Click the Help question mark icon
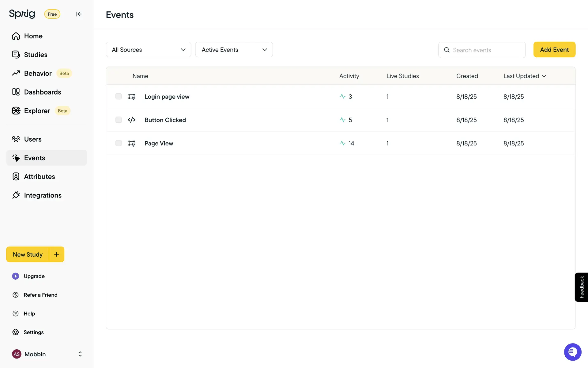The image size is (588, 368). [16, 313]
